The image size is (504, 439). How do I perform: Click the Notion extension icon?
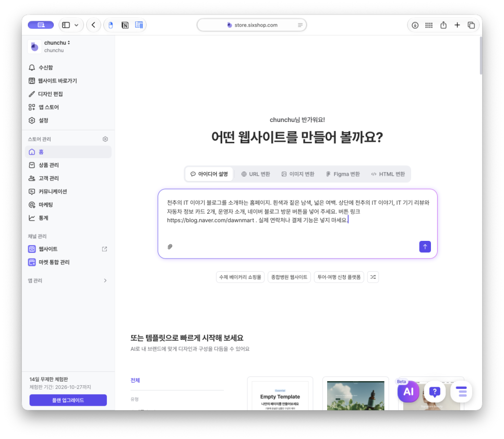(x=125, y=25)
